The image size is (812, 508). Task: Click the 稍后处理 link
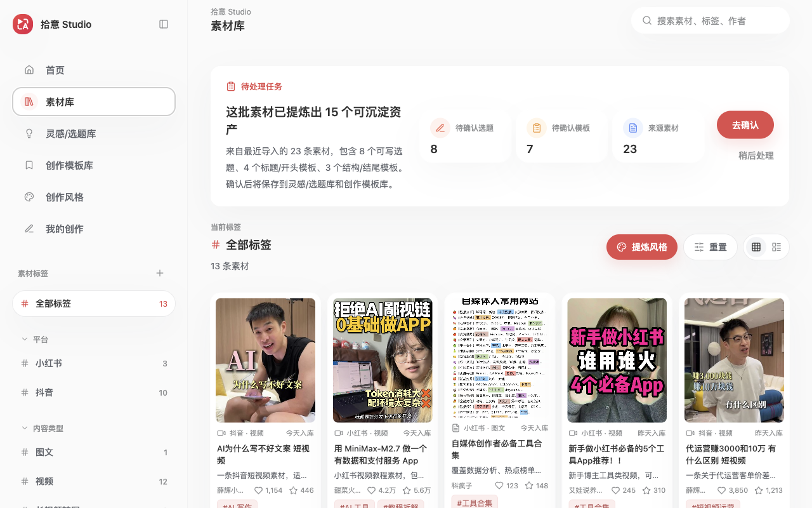756,156
